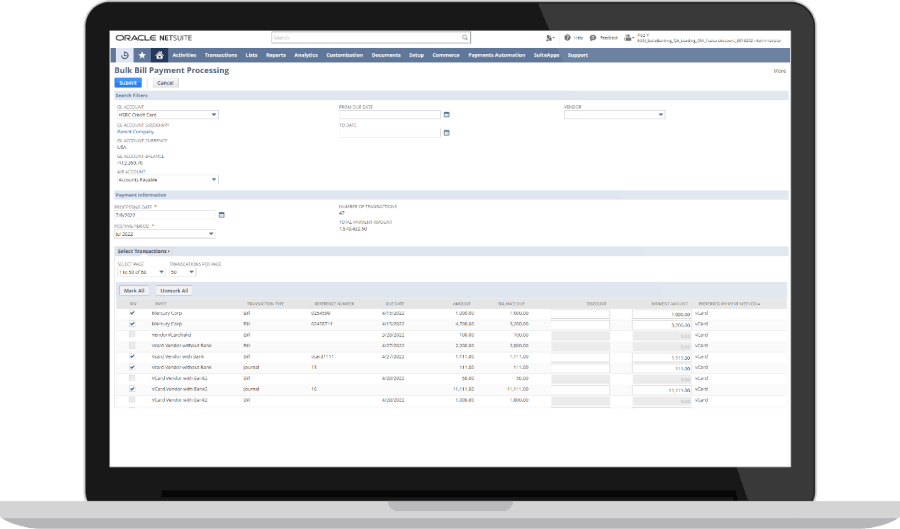Click reference number vcard1111
Screen dimensions: 900x529
(x=322, y=356)
